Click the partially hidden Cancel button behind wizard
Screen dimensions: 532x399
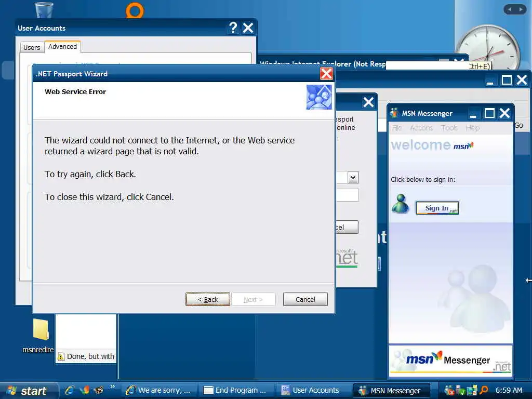pos(347,227)
